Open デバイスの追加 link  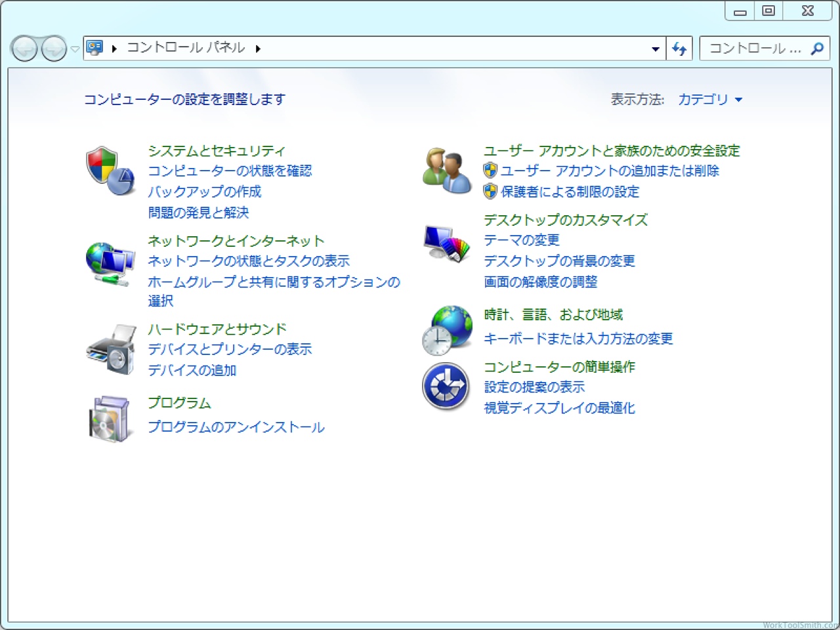[x=192, y=371]
